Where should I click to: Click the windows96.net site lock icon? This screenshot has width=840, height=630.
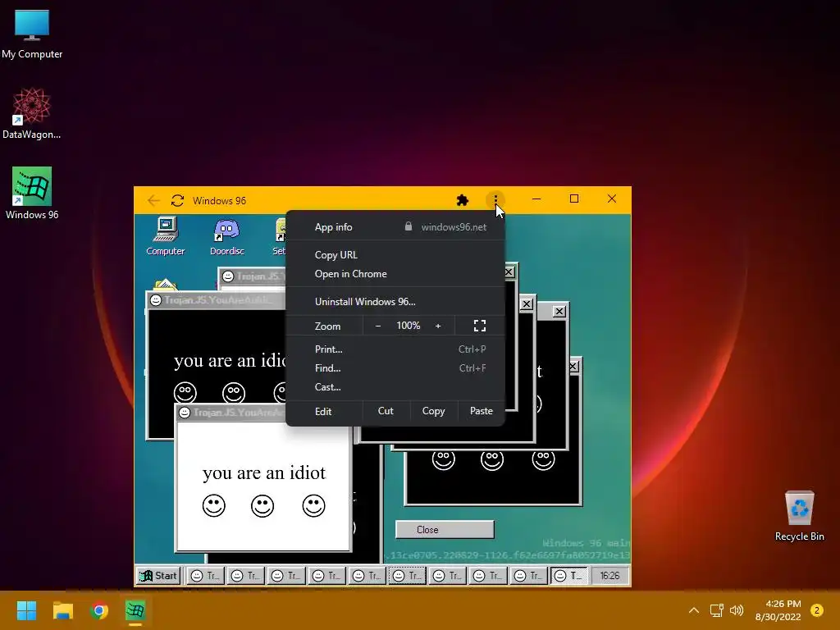[409, 226]
